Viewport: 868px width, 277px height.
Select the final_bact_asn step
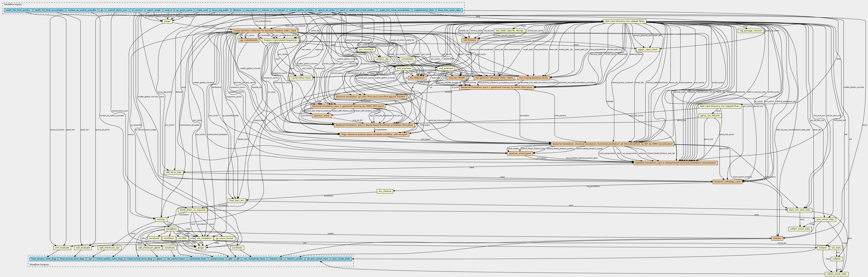(x=237, y=201)
